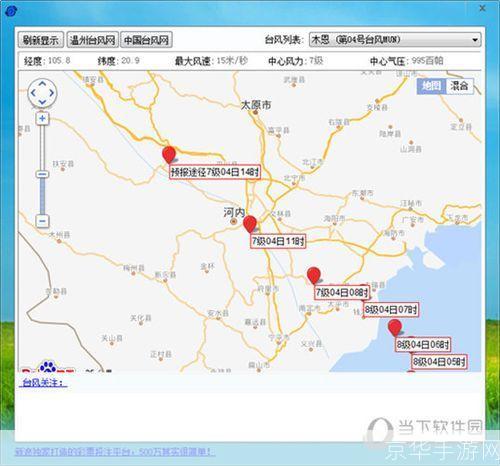This screenshot has width=500, height=466.
Task: Click the zoom out minus button
Action: [x=42, y=221]
